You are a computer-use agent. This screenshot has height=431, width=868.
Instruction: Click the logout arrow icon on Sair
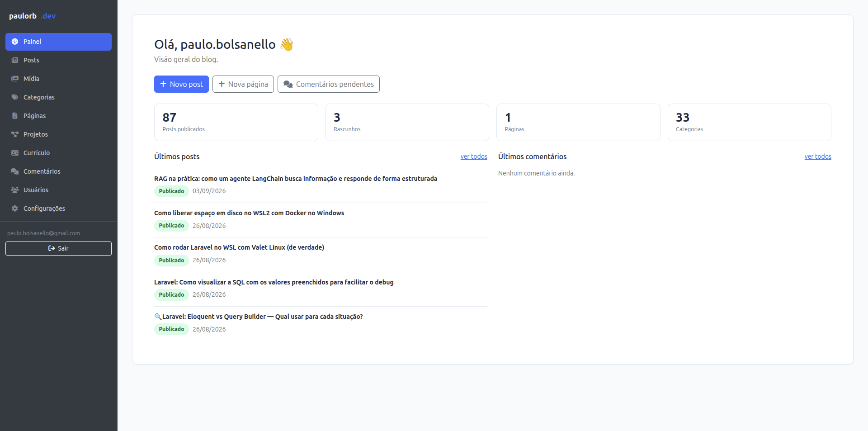point(52,248)
